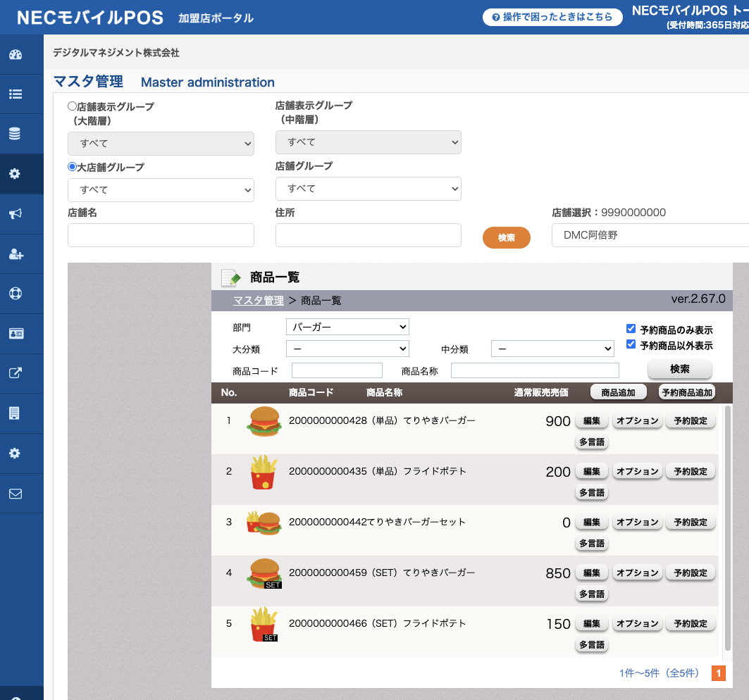Uncheck 予約商品のみ表示 checkbox
This screenshot has width=749, height=700.
[x=631, y=328]
